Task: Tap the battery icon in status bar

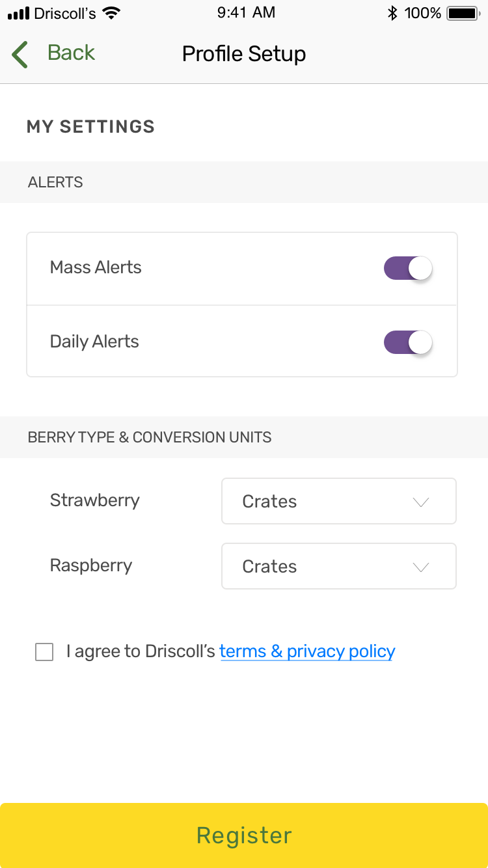Action: tap(463, 13)
